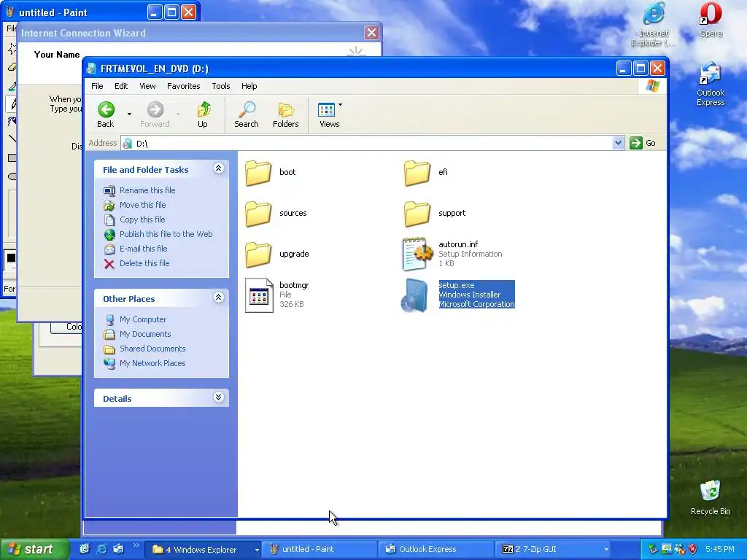Click the address field showing D:\

point(367,144)
